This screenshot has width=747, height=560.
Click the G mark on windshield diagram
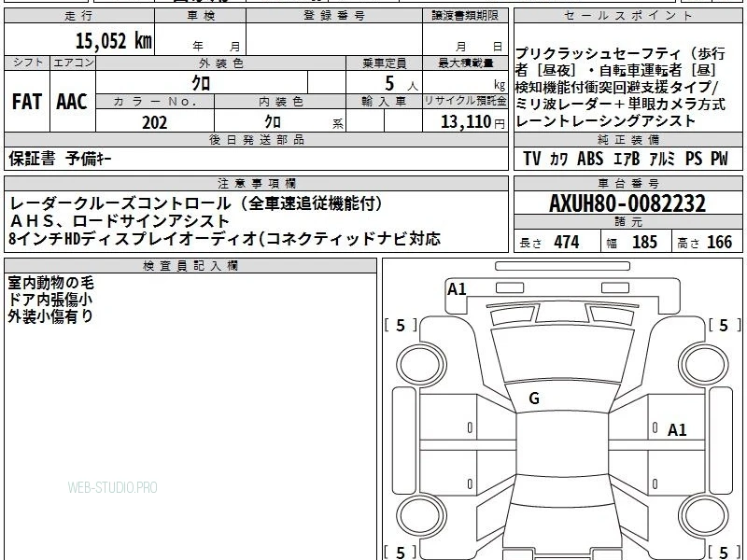[x=534, y=399]
